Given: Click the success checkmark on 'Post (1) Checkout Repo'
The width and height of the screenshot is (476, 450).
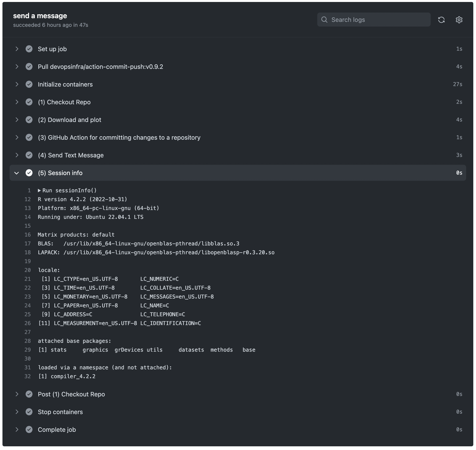Looking at the screenshot, I should (28, 394).
